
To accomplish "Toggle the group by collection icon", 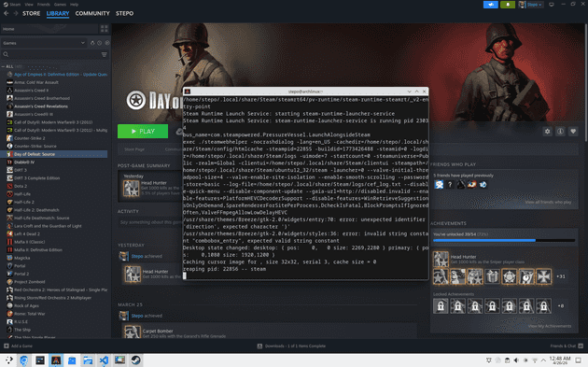I will pyautogui.click(x=92, y=43).
